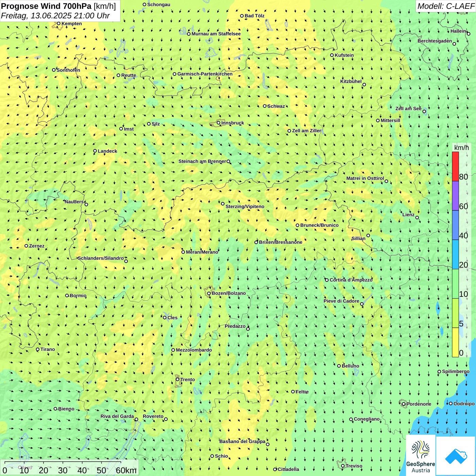Click the Kitzbühel town label
This screenshot has height=476, width=476.
351,81
